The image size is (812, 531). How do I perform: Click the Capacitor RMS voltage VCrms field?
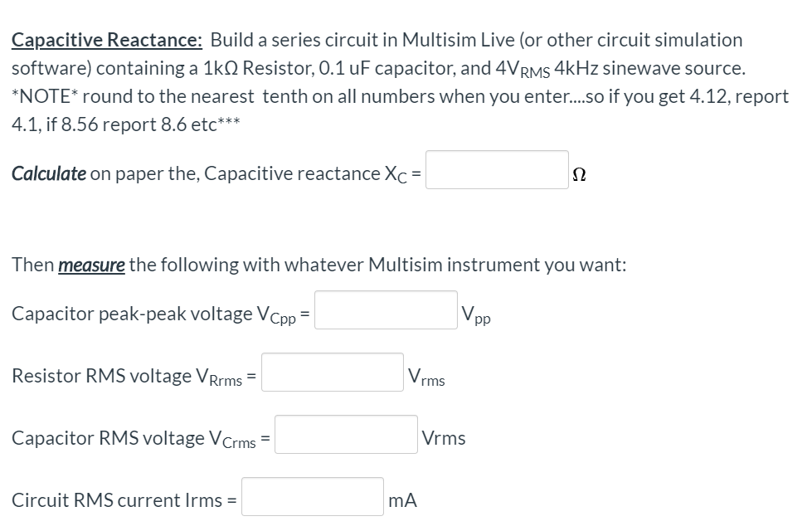346,434
